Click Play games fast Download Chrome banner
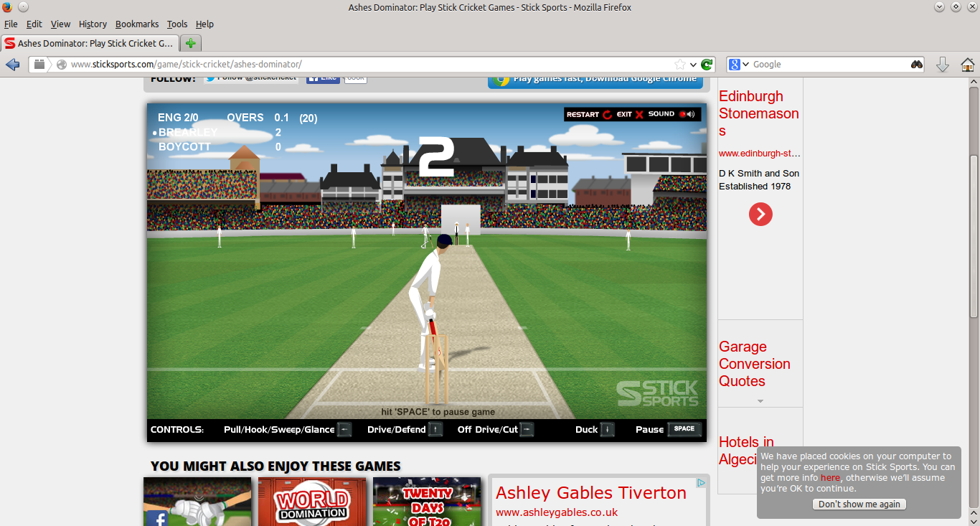The width and height of the screenshot is (980, 526). (595, 80)
